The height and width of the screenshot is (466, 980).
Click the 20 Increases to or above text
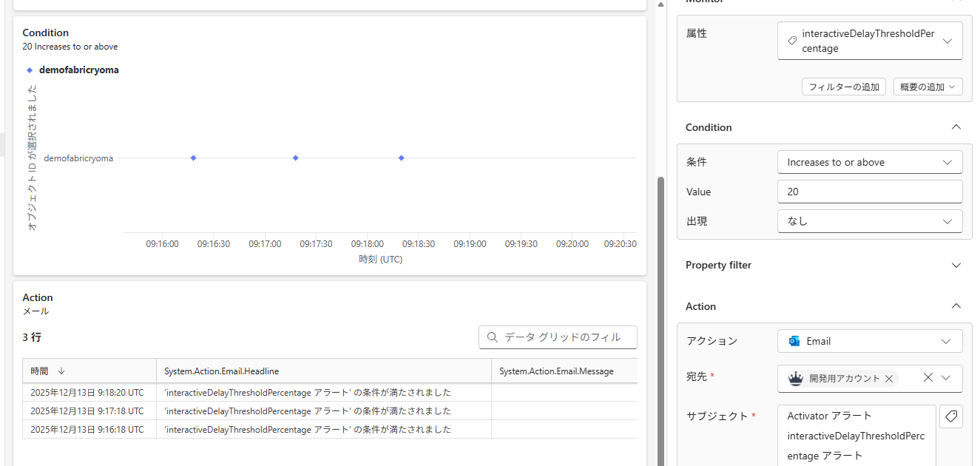pyautogui.click(x=70, y=47)
